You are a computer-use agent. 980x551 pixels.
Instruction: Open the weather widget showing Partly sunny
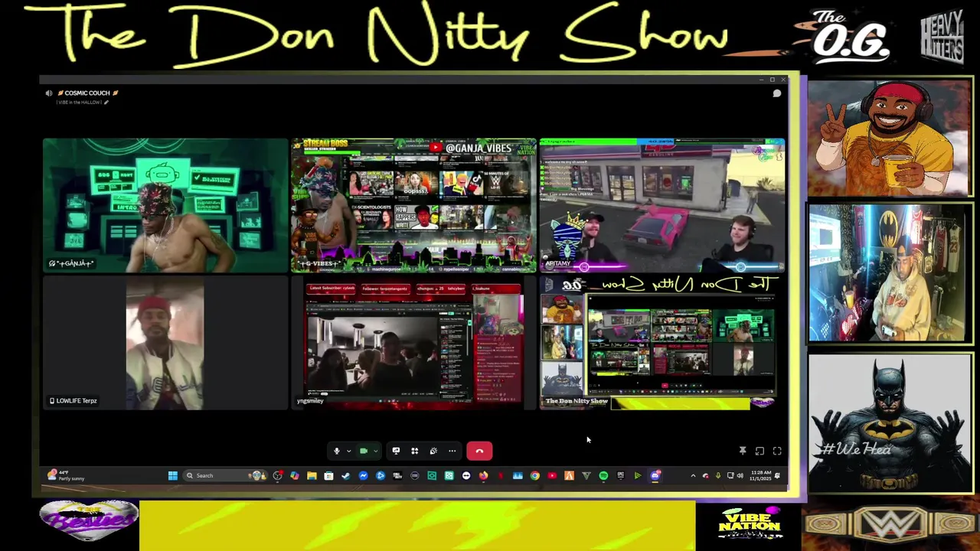[x=66, y=475]
